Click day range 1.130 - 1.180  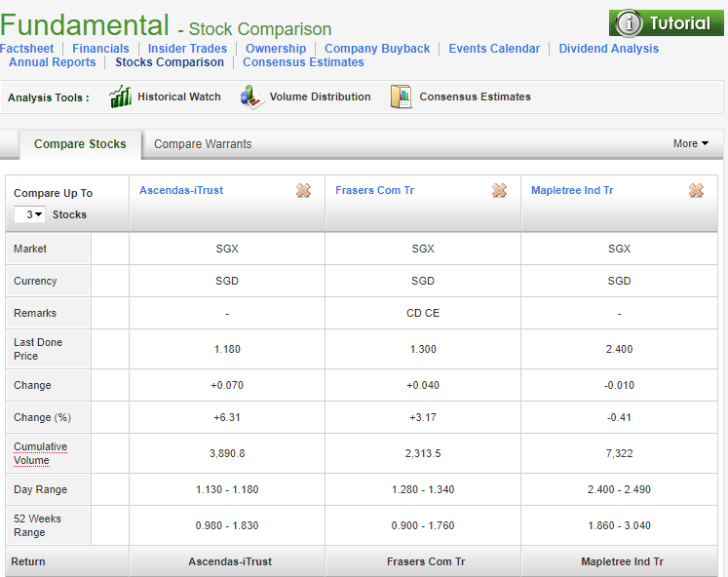tap(227, 489)
